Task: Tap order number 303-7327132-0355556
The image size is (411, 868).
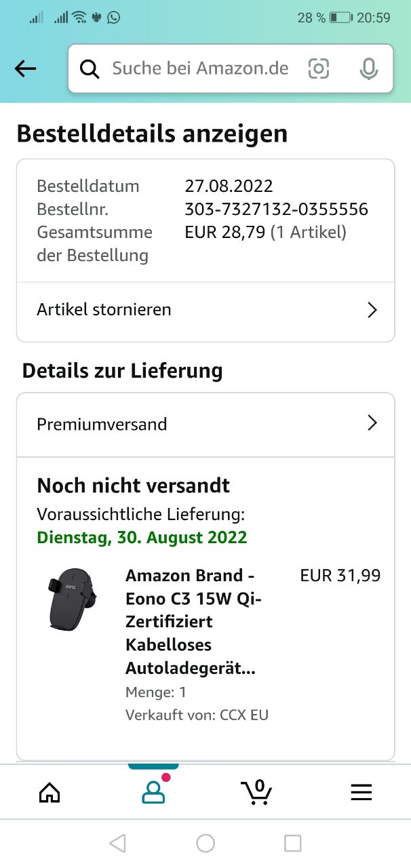Action: [x=276, y=209]
